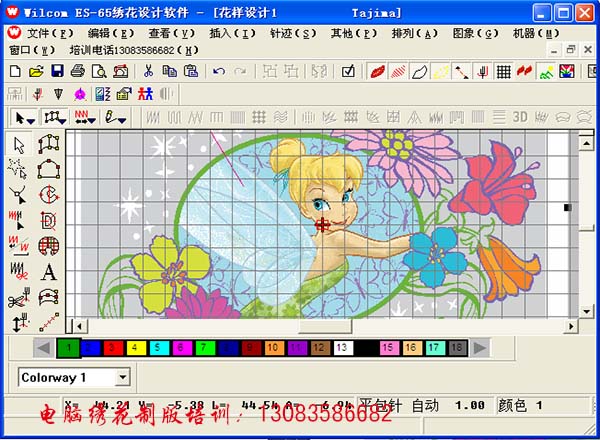Image resolution: width=600 pixels, height=440 pixels.
Task: Toggle the grid display icon
Action: click(504, 71)
